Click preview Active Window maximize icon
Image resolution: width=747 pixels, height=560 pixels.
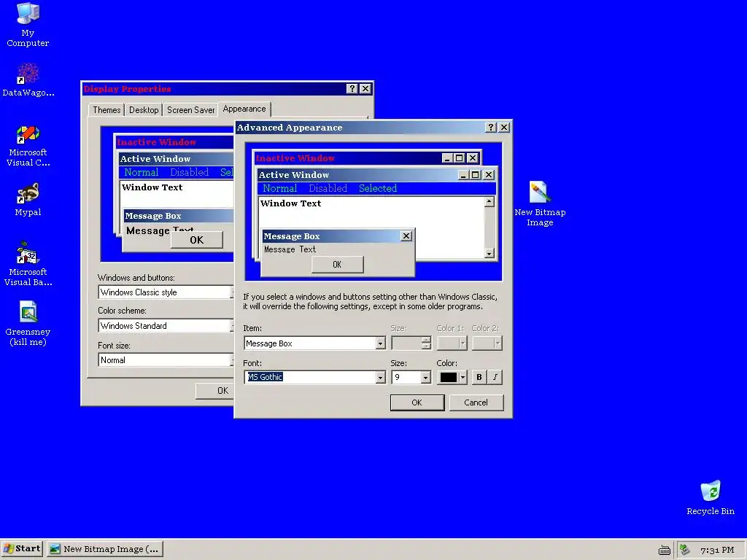(476, 175)
